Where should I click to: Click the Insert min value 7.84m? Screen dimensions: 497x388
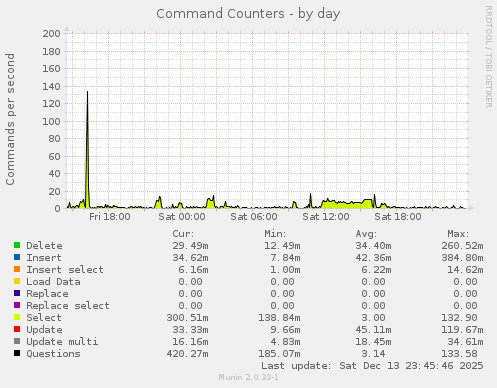[285, 258]
